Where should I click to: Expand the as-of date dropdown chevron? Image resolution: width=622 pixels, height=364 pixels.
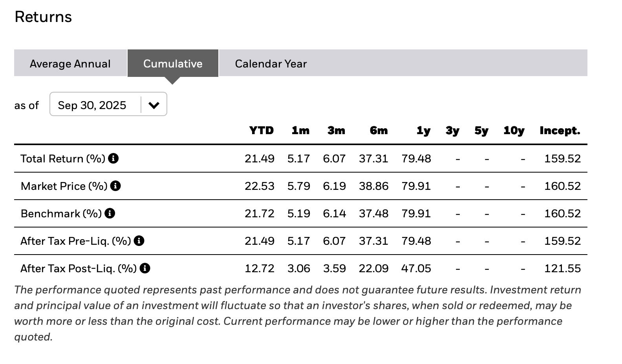click(x=154, y=105)
